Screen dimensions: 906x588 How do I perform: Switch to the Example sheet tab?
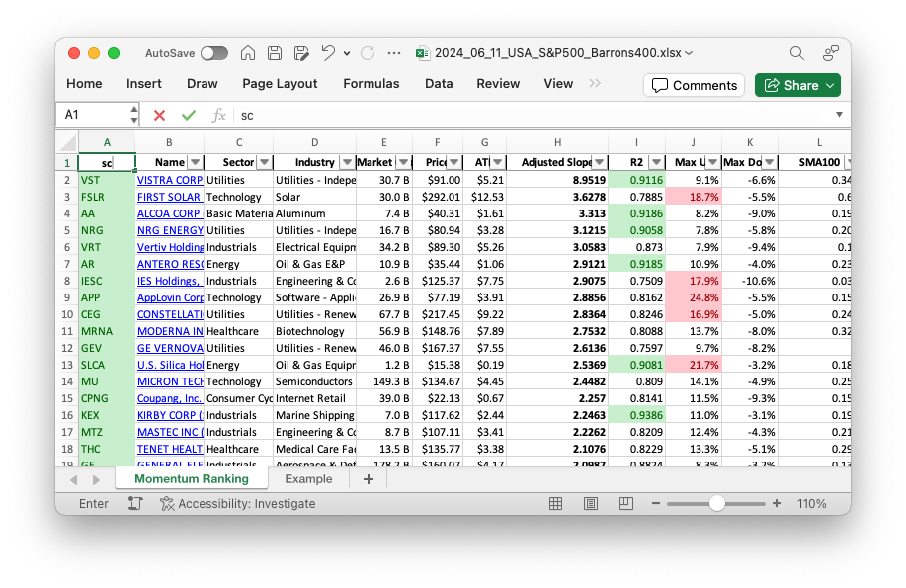pyautogui.click(x=308, y=479)
